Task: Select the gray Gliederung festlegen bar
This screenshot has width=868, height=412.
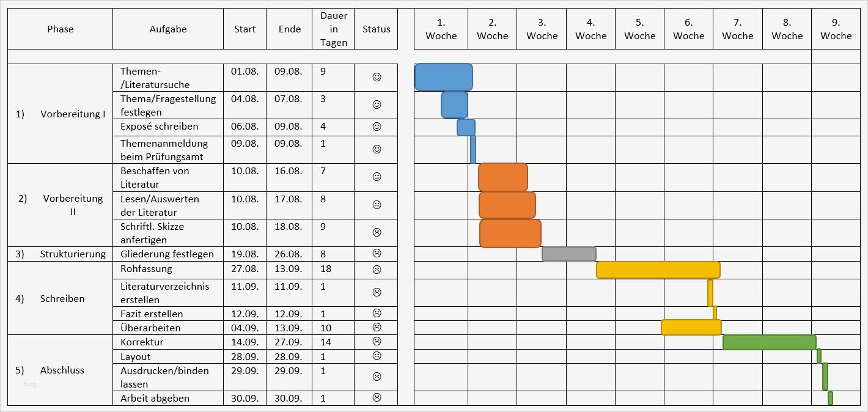Action: pyautogui.click(x=568, y=254)
